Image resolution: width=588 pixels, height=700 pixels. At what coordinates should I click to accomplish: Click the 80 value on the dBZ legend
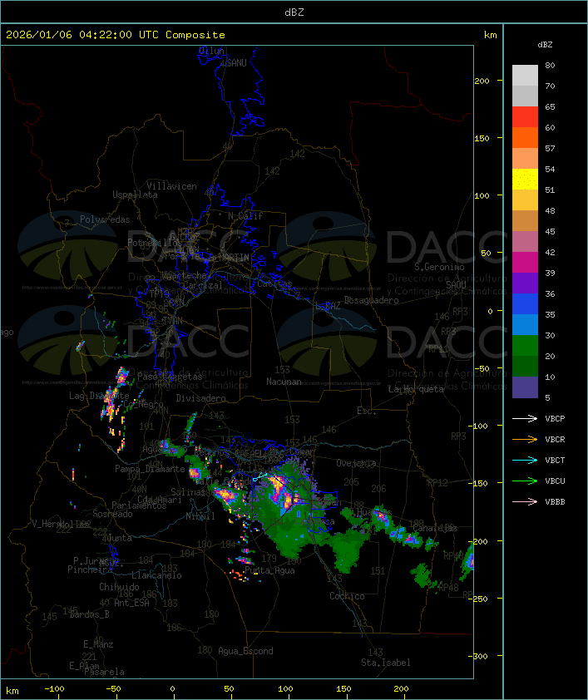(550, 65)
